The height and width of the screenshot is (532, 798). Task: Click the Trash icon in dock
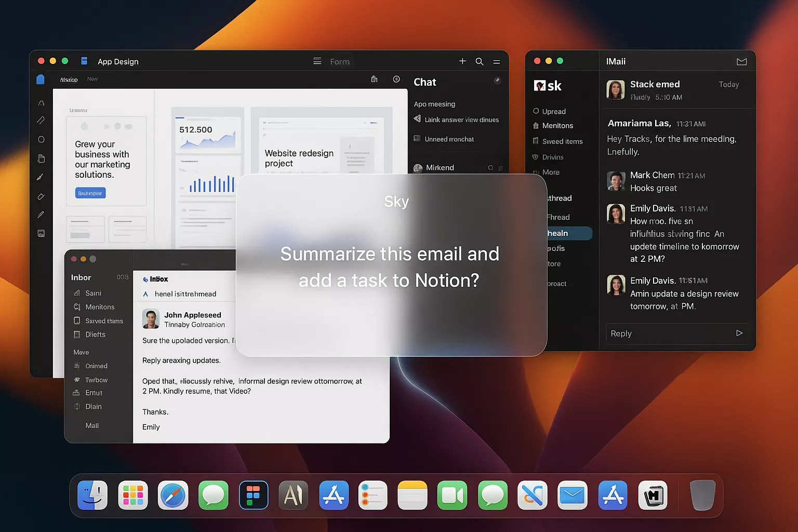[702, 495]
